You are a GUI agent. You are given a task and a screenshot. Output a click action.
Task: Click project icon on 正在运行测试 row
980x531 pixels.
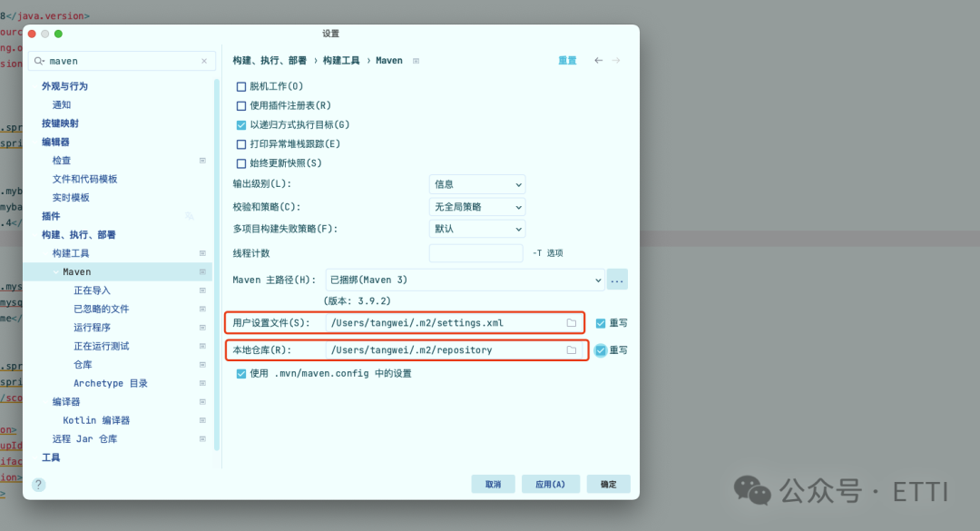pos(202,346)
